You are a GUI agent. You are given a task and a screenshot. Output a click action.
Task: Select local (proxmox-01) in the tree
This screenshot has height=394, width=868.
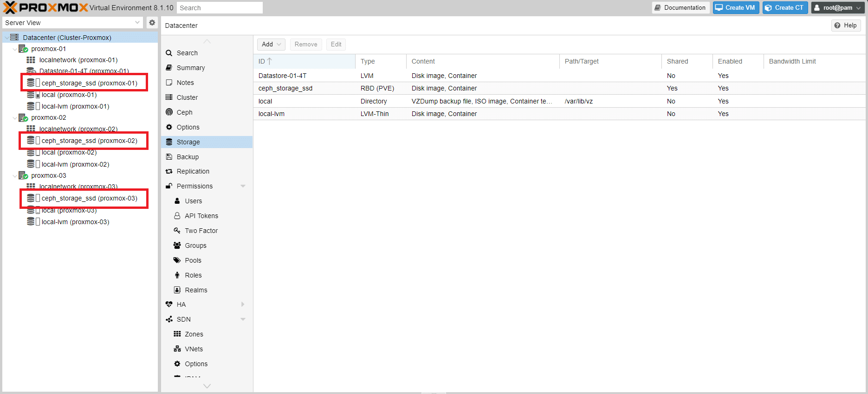click(69, 95)
